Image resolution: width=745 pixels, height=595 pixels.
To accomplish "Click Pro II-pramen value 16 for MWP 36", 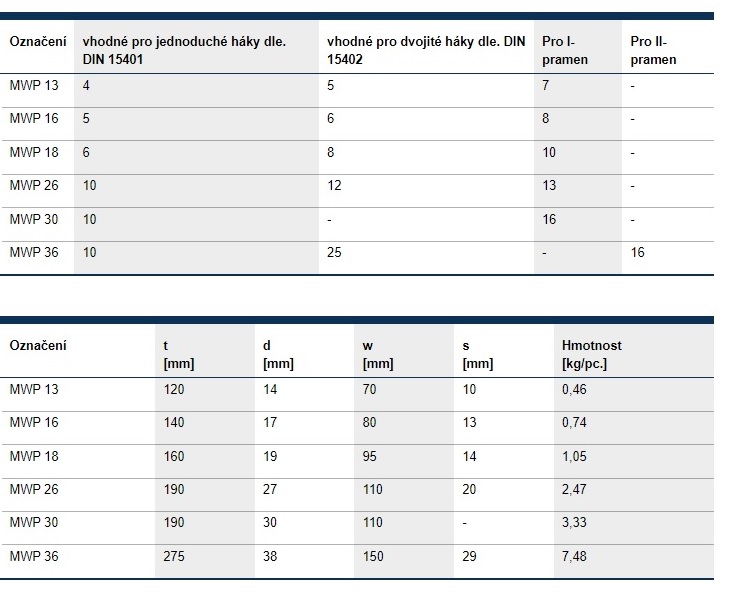I will pos(638,252).
